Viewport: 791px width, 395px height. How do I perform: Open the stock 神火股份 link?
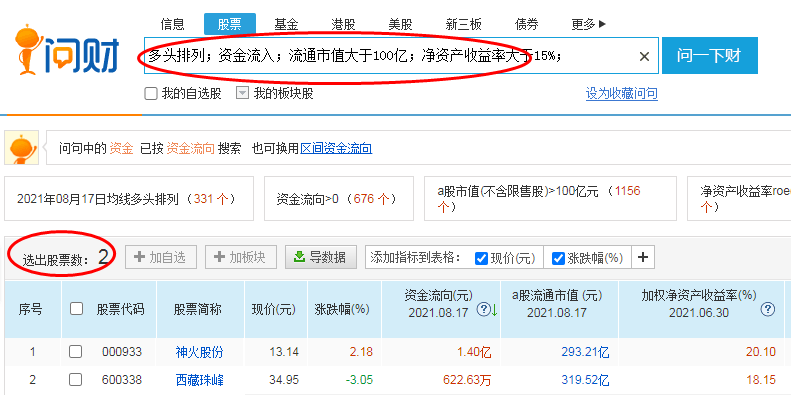click(199, 352)
